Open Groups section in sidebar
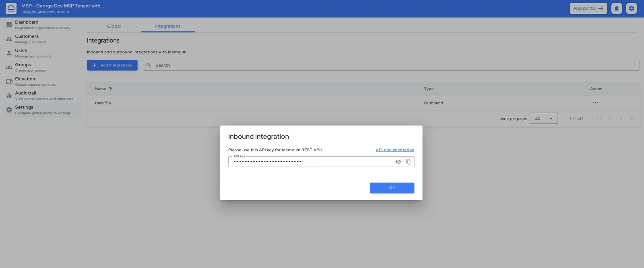644x268 pixels. [43, 67]
